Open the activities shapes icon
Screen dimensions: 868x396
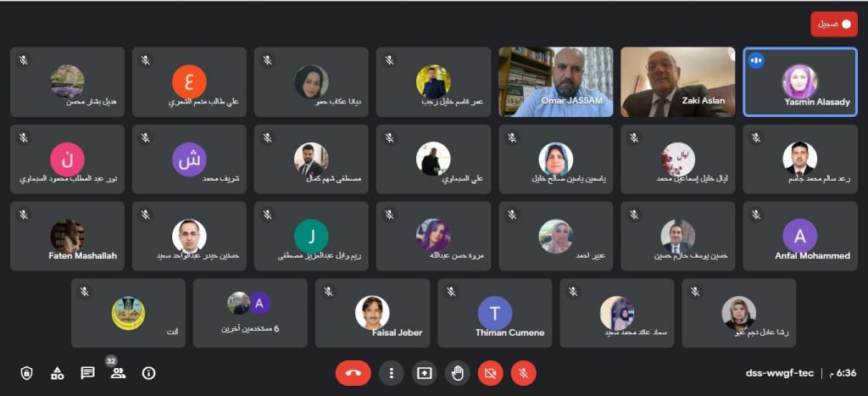57,373
